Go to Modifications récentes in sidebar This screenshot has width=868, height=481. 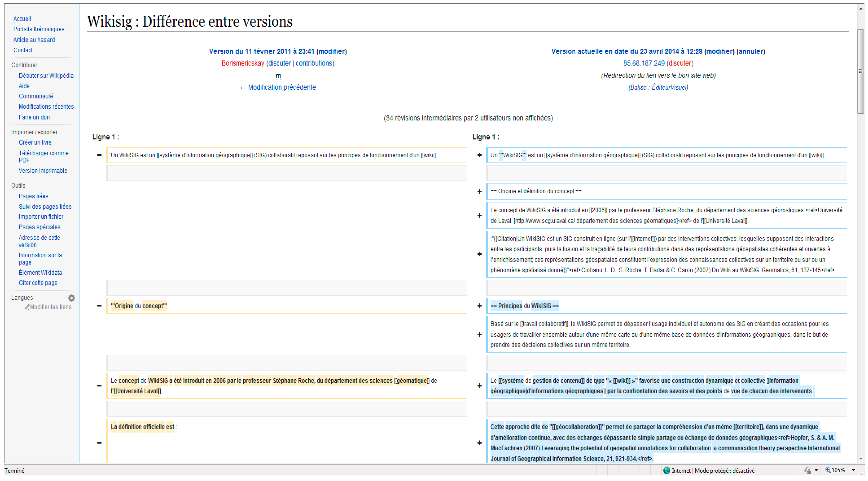(46, 107)
